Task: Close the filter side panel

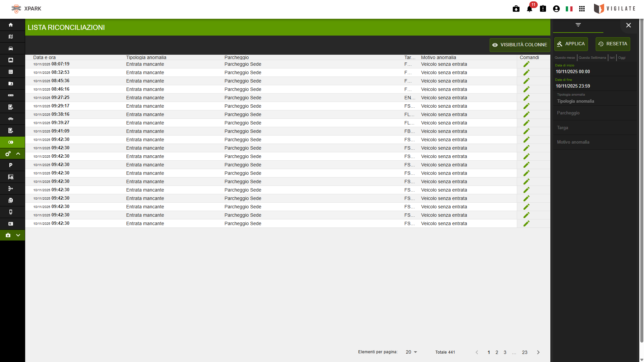Action: (629, 25)
